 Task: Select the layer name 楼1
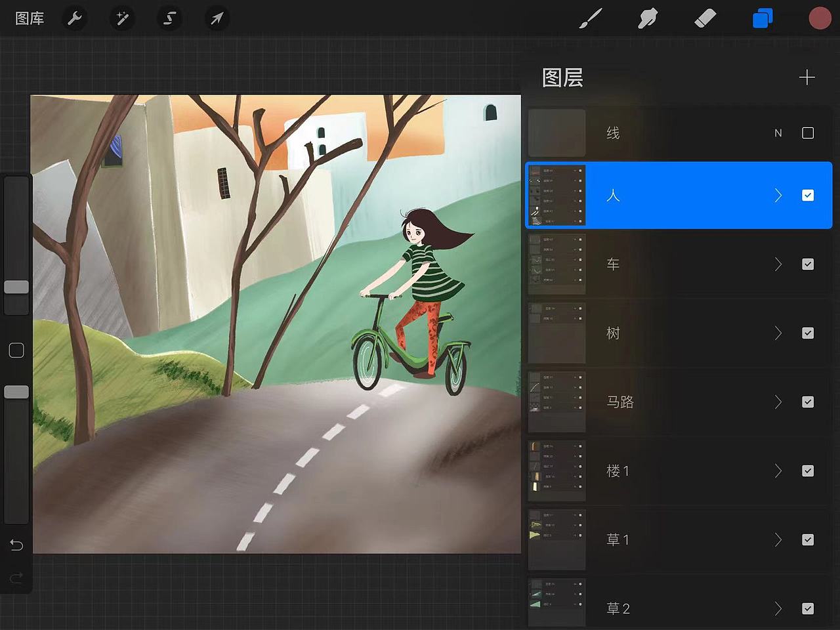(618, 471)
